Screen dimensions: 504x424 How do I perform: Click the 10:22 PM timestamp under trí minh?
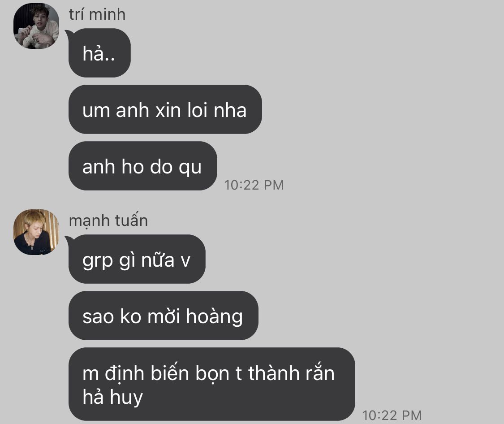pos(254,185)
